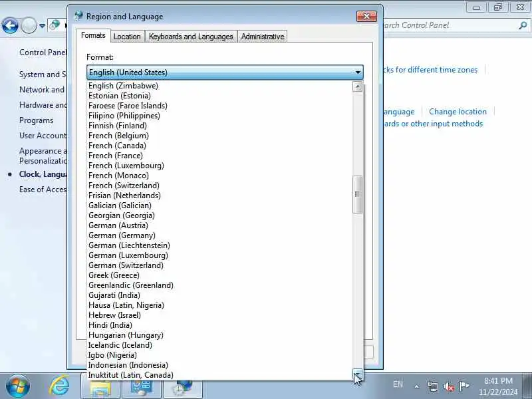This screenshot has height=399, width=532.
Task: Open Hardware and Sound category
Action: tap(43, 105)
